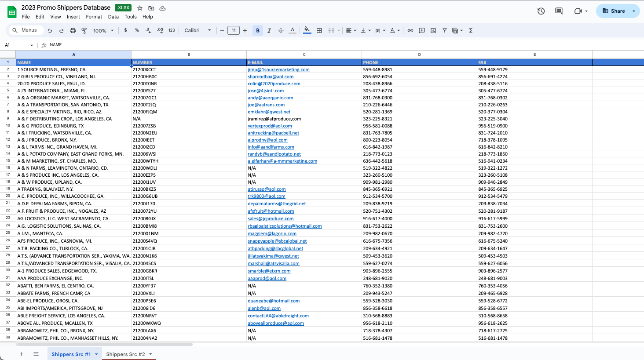Open the 100% zoom dropdown
Screen dimensions: 644x360
coord(103,30)
